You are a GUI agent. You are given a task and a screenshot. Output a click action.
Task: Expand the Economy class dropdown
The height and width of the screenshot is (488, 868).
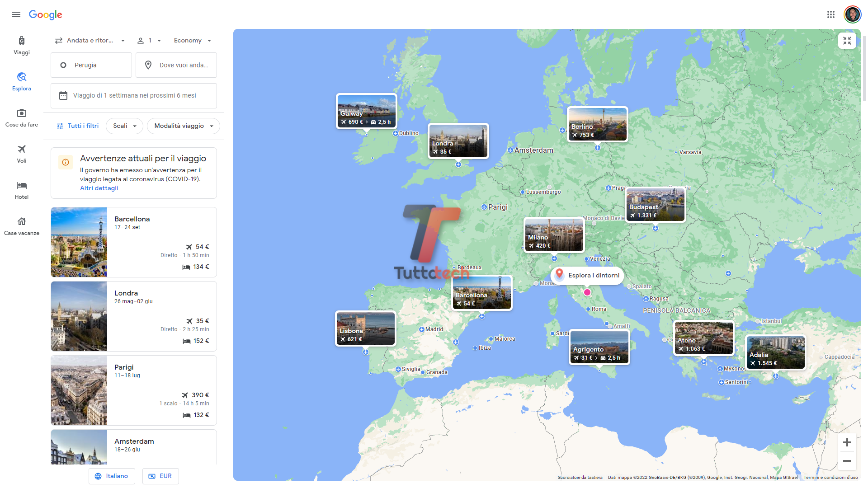(x=192, y=41)
